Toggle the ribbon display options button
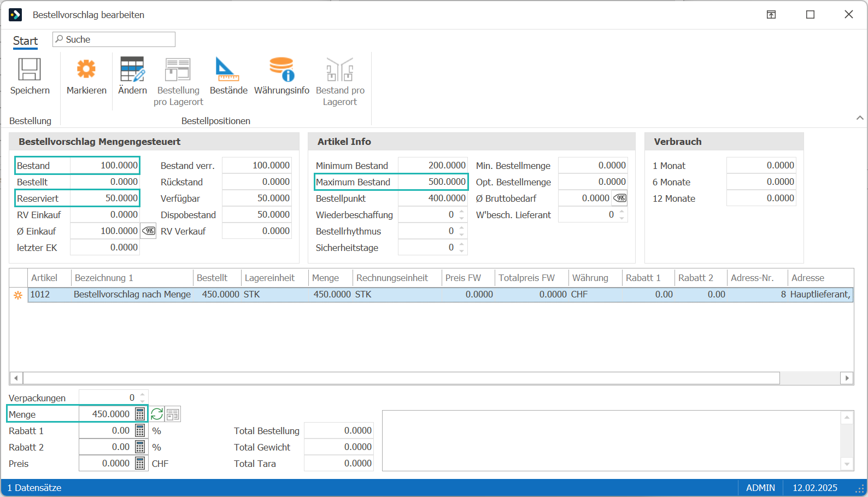This screenshot has width=868, height=497. pos(771,15)
